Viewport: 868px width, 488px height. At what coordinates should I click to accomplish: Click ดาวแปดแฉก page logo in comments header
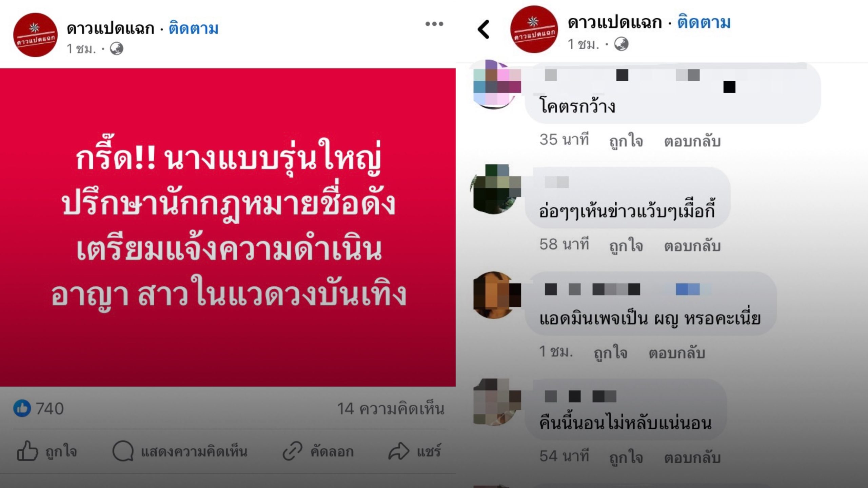[x=534, y=29]
